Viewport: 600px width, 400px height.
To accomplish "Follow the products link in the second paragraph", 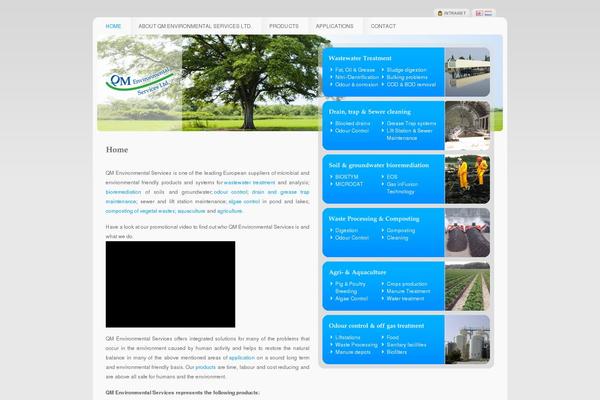I will [x=205, y=367].
